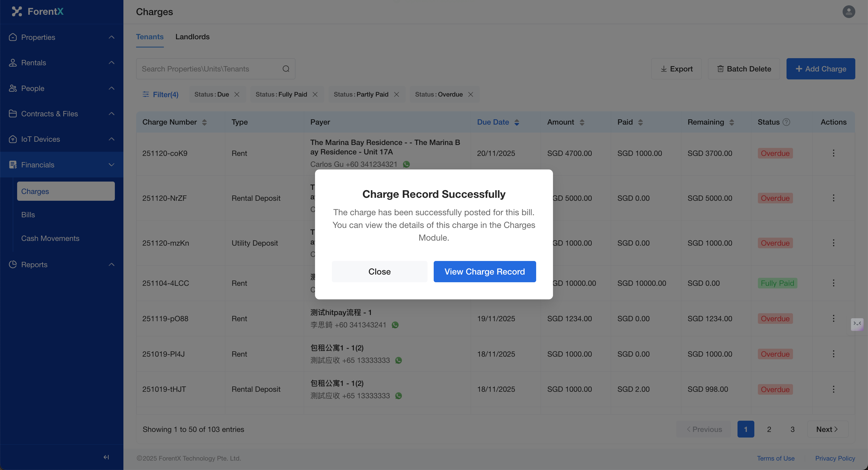Click the Search Properties\Units\Tenants field
The width and height of the screenshot is (868, 470).
pos(209,69)
